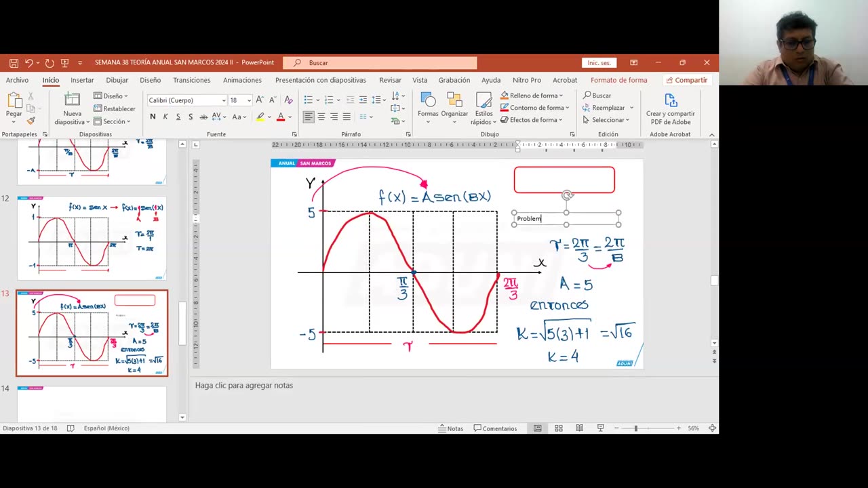
Task: Click the numbered list icon
Action: (x=330, y=100)
